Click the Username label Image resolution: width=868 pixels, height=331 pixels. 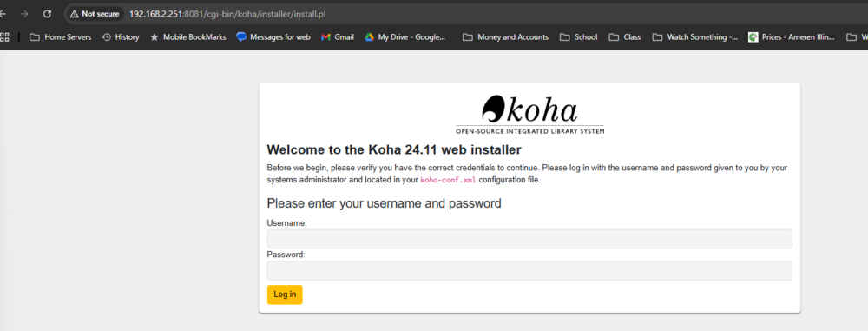tap(286, 223)
